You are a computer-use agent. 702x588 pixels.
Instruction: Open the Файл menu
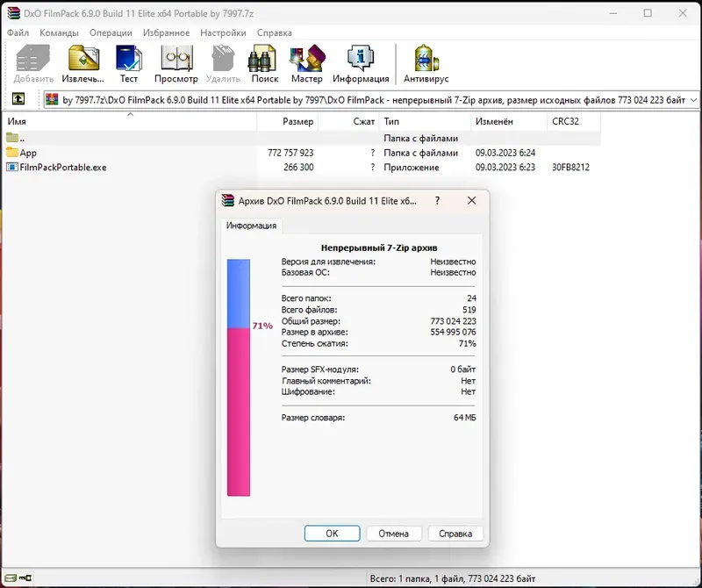tap(19, 32)
